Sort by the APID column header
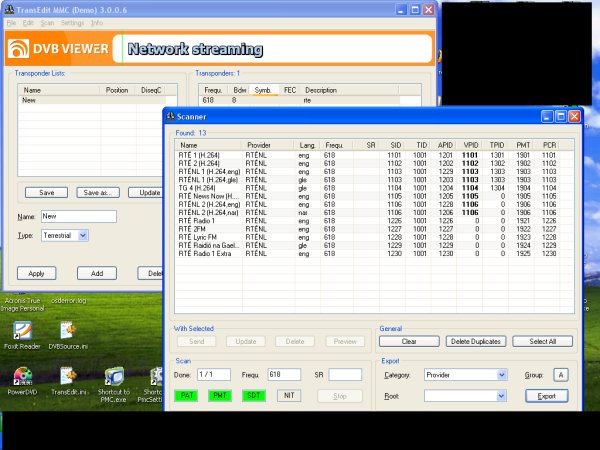 click(443, 145)
